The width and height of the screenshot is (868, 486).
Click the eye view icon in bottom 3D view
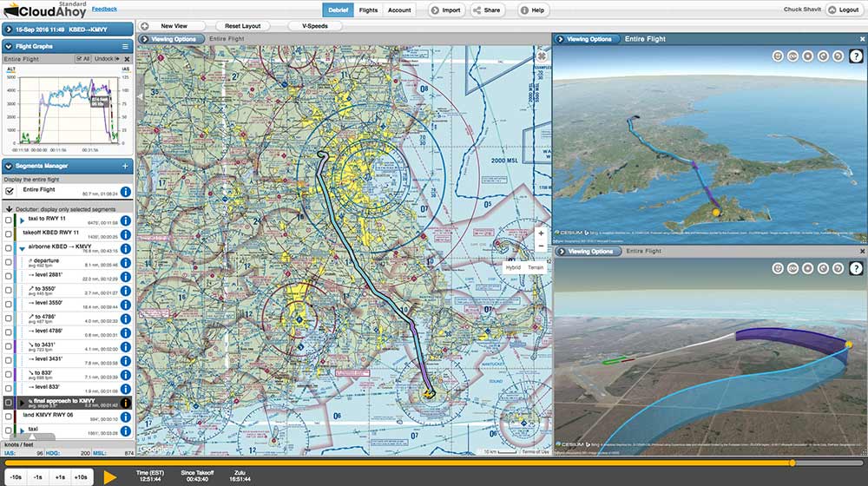[792, 268]
